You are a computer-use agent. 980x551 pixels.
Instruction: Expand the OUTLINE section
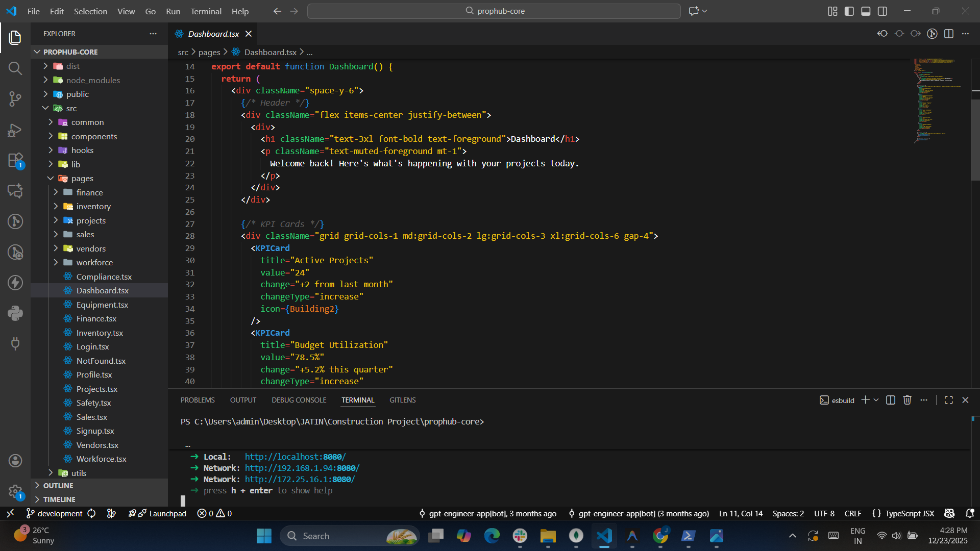click(58, 486)
